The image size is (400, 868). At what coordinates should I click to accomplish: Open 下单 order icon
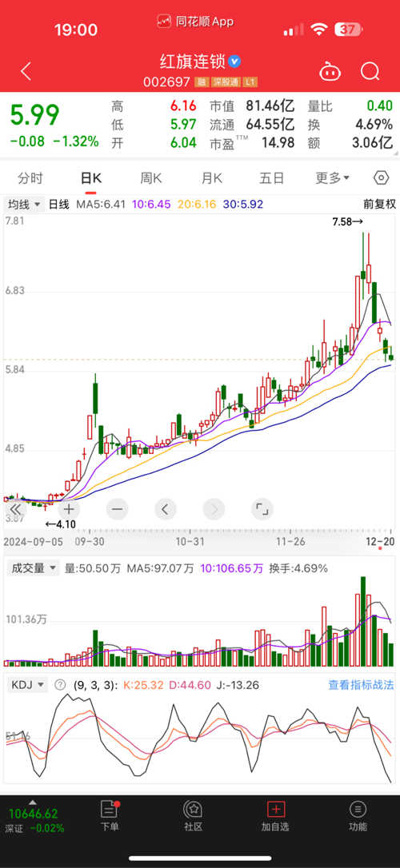pos(110,817)
